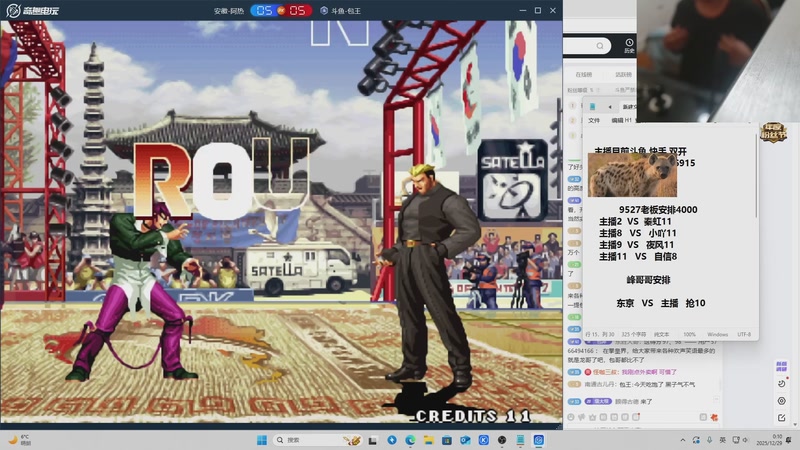Click the hyena picture in Notepad
This screenshot has height=450, width=800.
pos(632,175)
